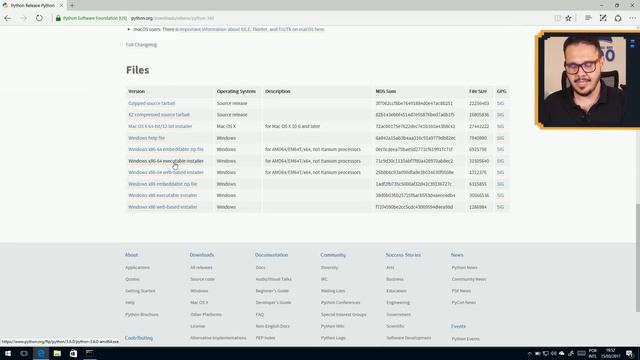Open the PEP Index footer link

[265, 338]
